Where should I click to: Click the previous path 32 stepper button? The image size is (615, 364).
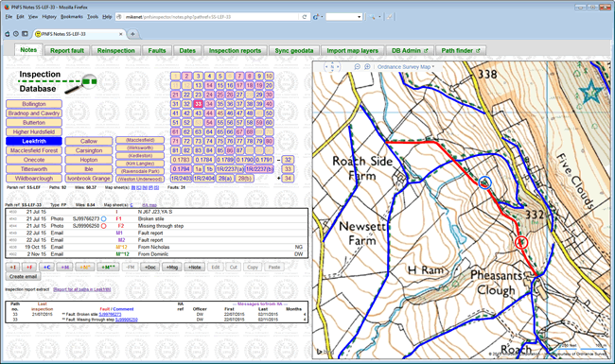coord(288,160)
